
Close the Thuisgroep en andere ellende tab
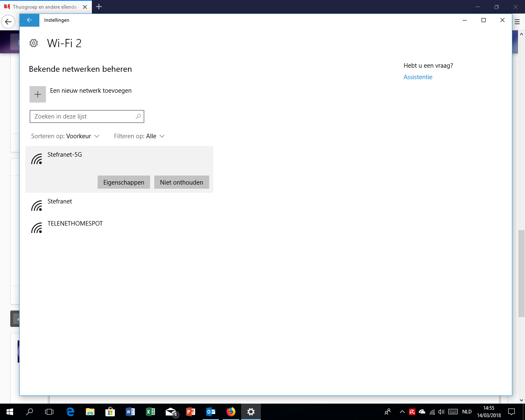coord(85,7)
